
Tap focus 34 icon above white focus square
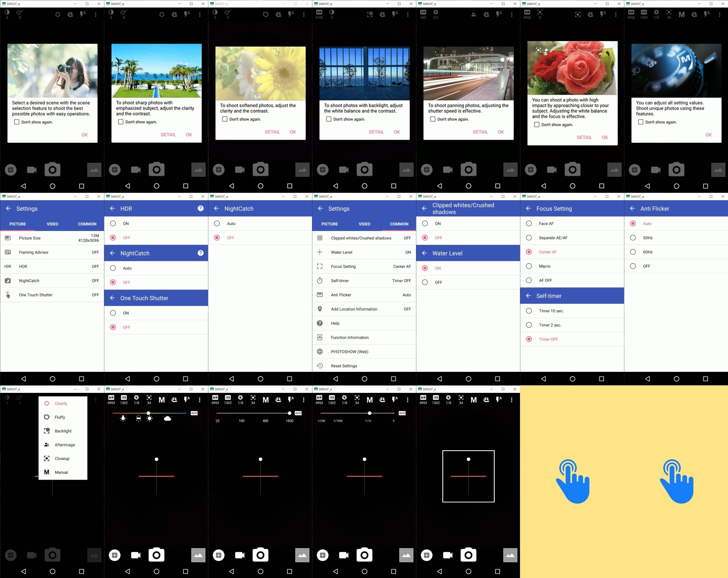click(461, 400)
